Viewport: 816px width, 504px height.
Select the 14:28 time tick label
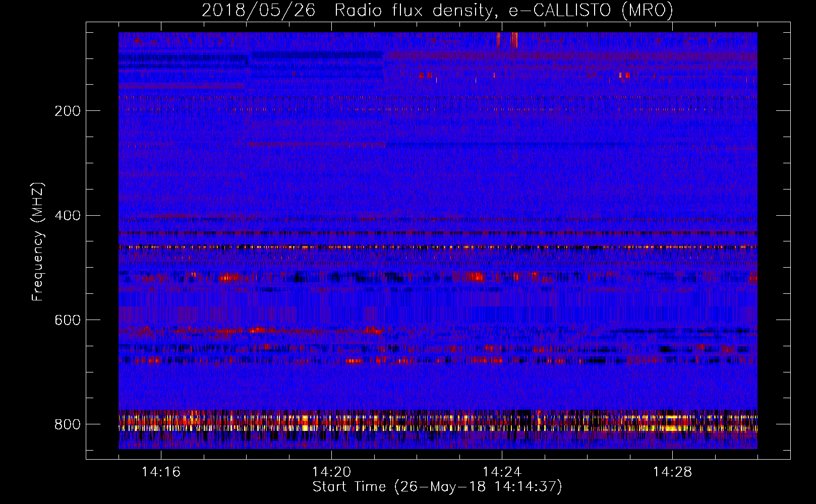[672, 472]
